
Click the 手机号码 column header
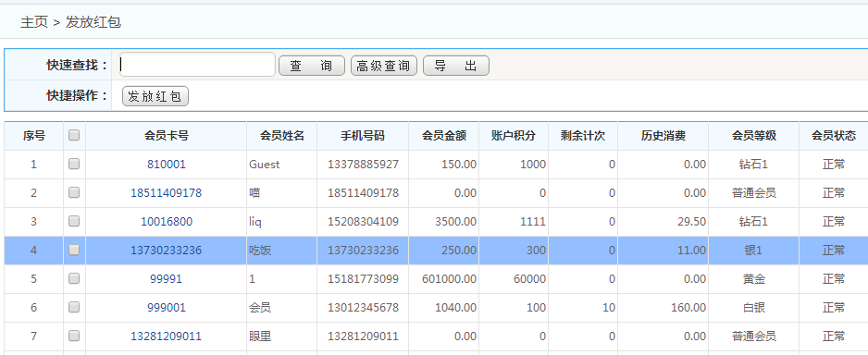coord(363,136)
